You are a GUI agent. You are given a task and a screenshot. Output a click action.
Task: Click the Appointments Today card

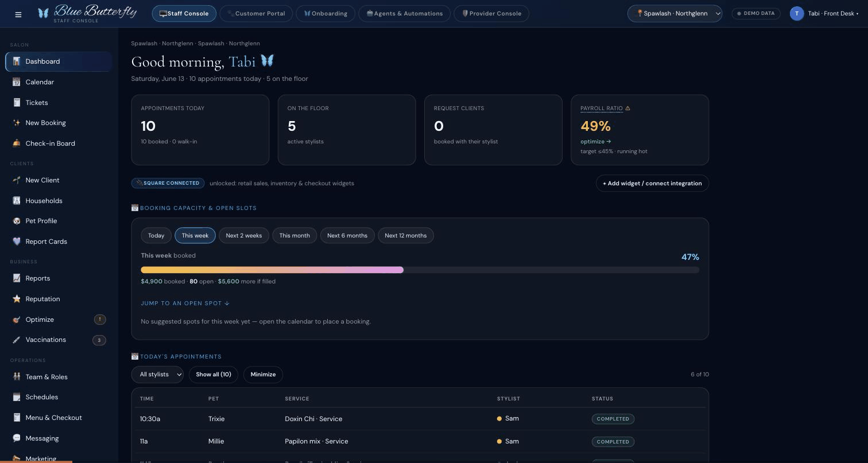coord(200,130)
